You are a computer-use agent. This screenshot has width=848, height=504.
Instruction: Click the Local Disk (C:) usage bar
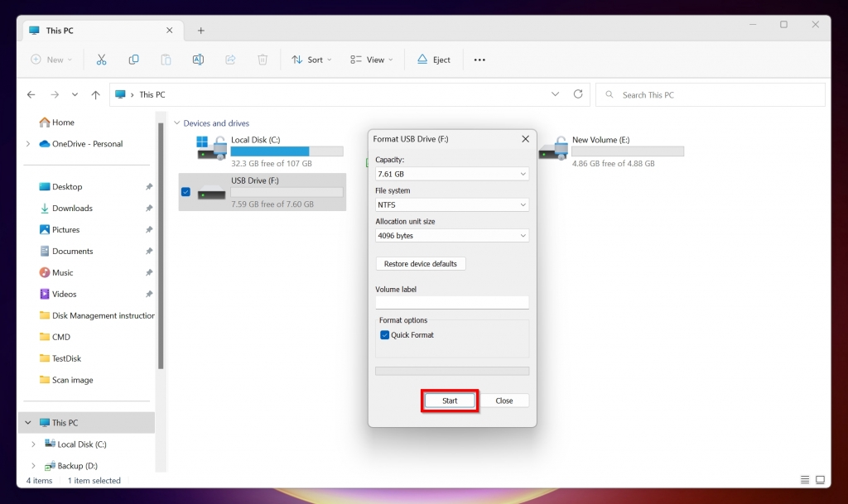(286, 151)
